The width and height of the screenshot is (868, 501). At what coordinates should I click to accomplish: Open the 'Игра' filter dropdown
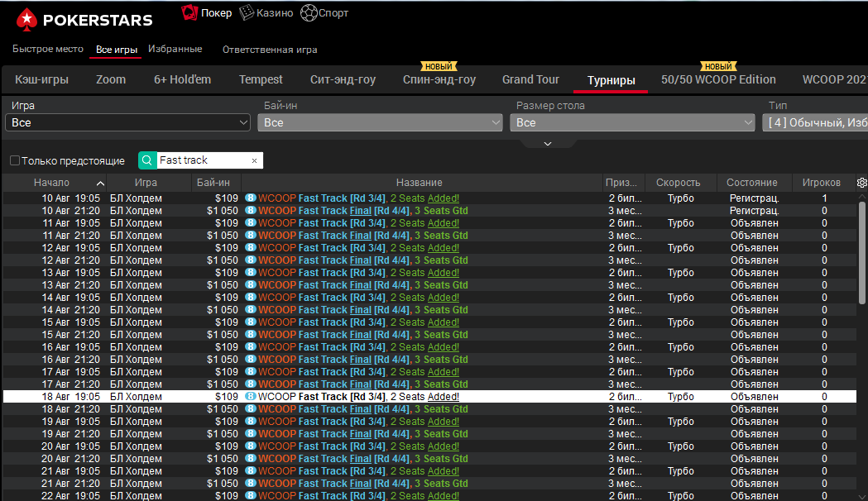pos(127,122)
